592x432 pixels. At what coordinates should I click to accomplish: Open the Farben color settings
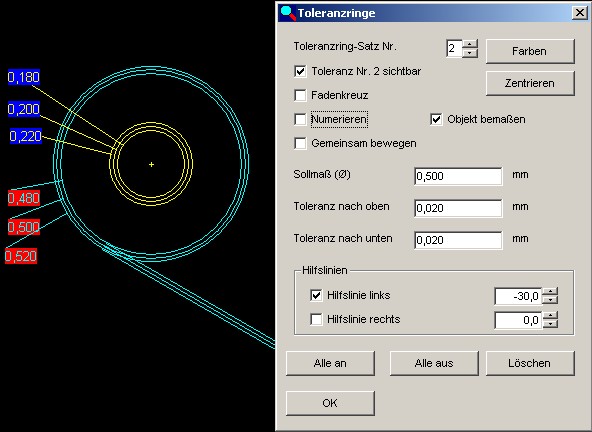[x=530, y=51]
